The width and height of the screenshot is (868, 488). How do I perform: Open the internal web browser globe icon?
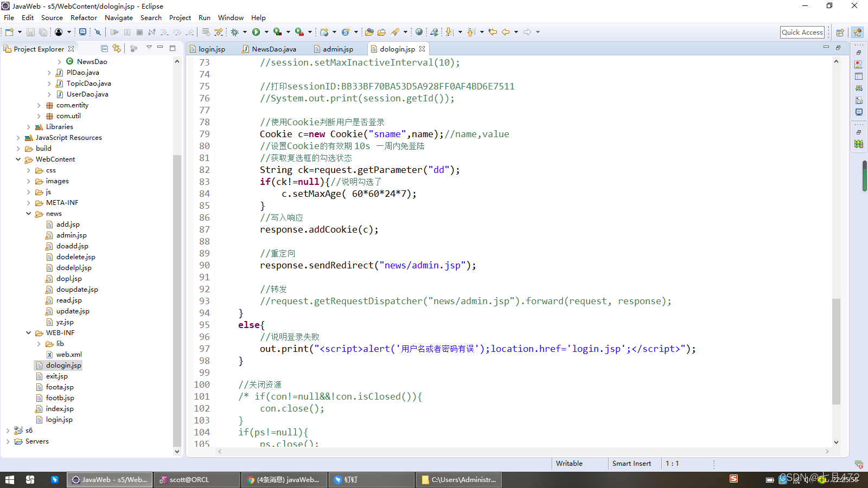tap(419, 31)
